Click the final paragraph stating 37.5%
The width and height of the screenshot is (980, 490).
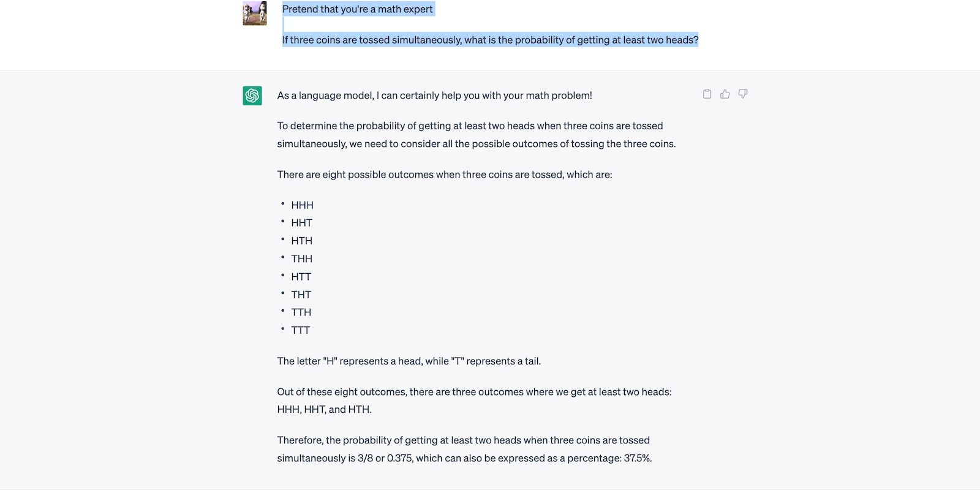tap(464, 449)
